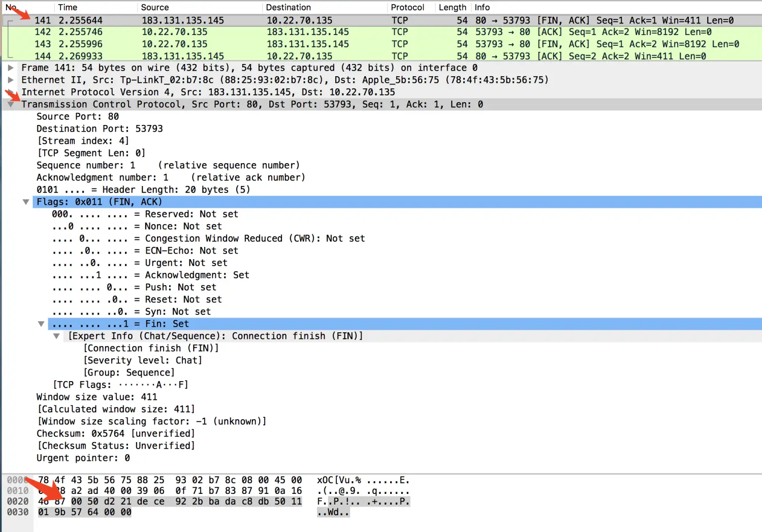Click hex offset 0030 row in bytes pane
Image resolution: width=762 pixels, height=532 pixels.
18,512
